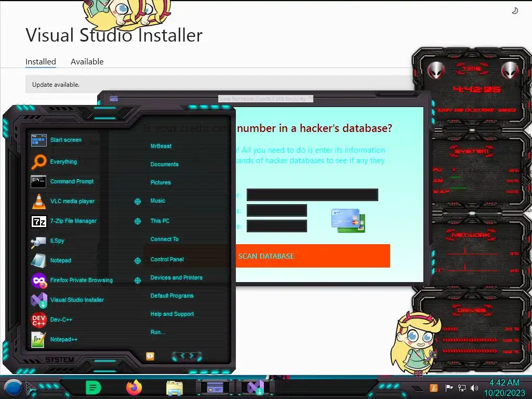
Task: Open Default Programs
Action: click(x=171, y=296)
